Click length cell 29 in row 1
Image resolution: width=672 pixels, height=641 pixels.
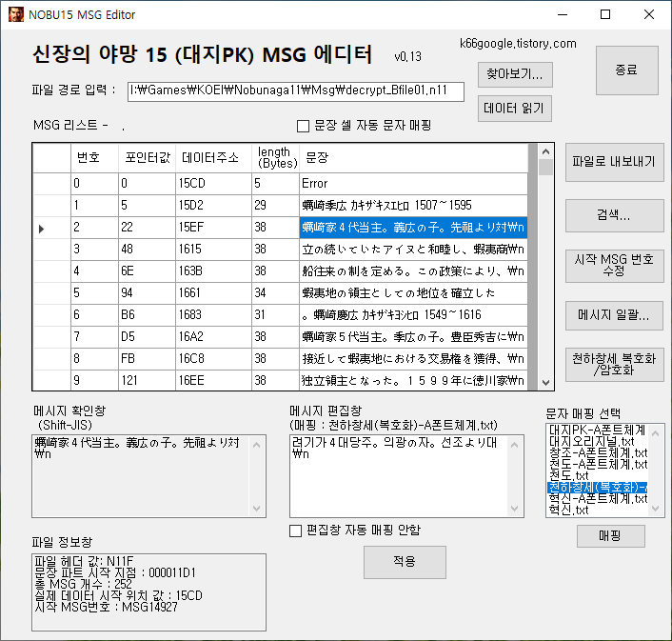click(x=276, y=206)
